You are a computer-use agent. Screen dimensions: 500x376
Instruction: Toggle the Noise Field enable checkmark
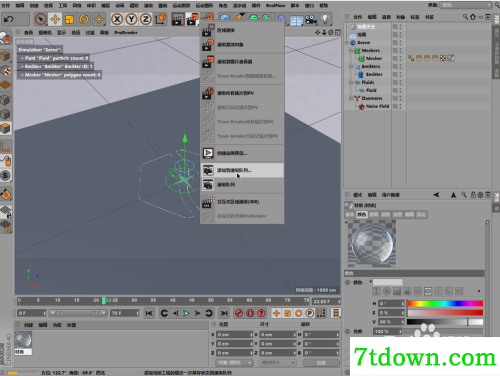[403, 106]
